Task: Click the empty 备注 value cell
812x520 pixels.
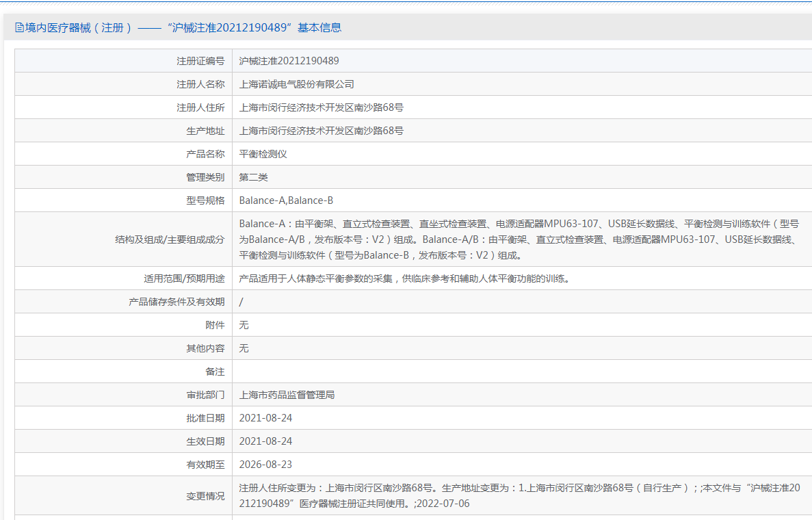Action: coord(520,372)
